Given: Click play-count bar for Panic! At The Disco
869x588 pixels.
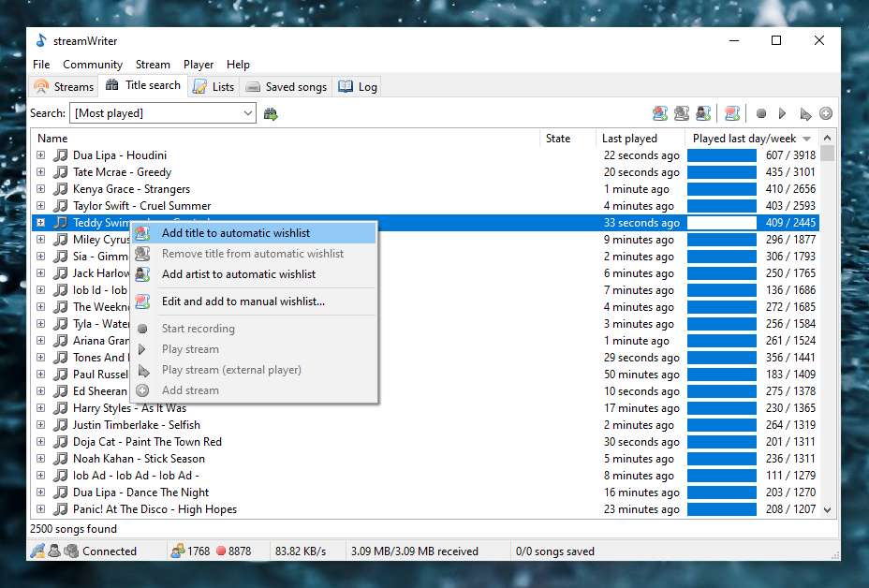Looking at the screenshot, I should (x=722, y=508).
